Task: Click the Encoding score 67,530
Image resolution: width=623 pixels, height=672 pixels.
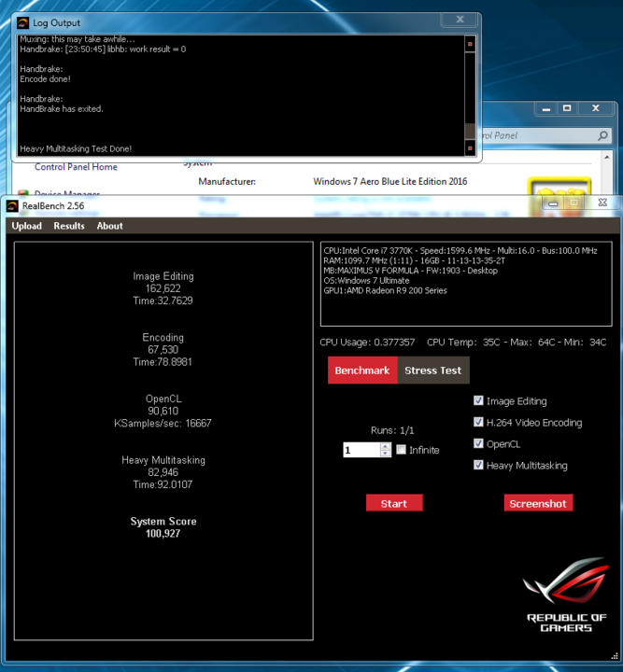Action: point(163,350)
